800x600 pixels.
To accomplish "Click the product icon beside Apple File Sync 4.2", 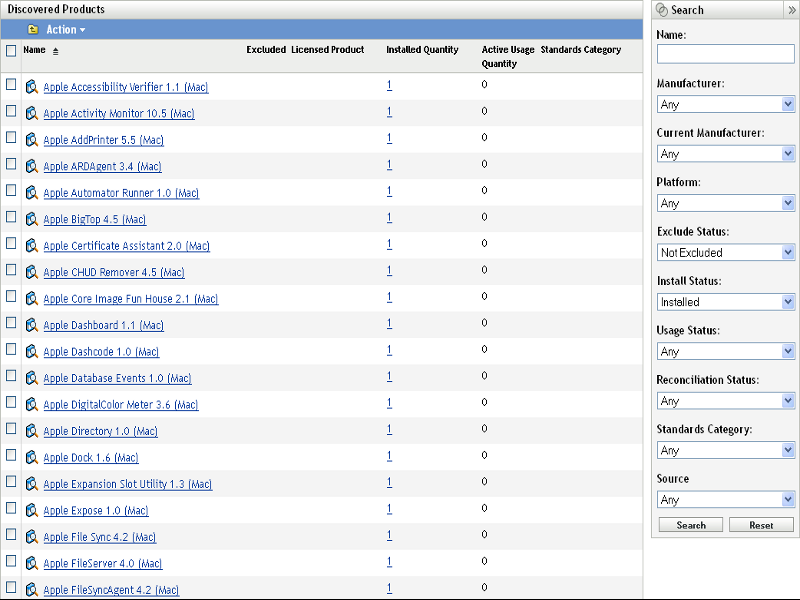I will 32,537.
